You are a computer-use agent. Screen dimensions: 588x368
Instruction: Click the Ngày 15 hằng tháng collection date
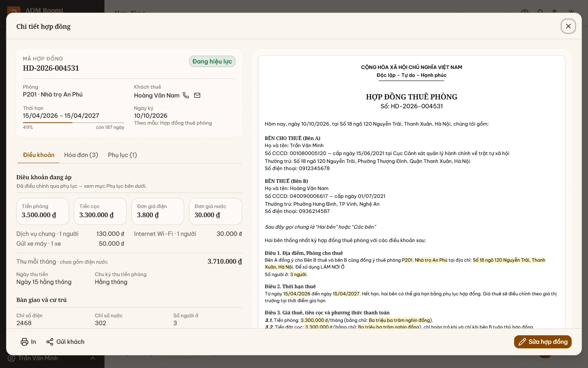(44, 282)
